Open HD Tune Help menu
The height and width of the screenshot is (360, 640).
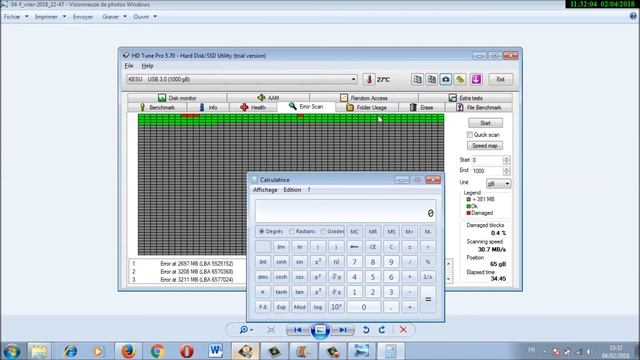(x=147, y=66)
